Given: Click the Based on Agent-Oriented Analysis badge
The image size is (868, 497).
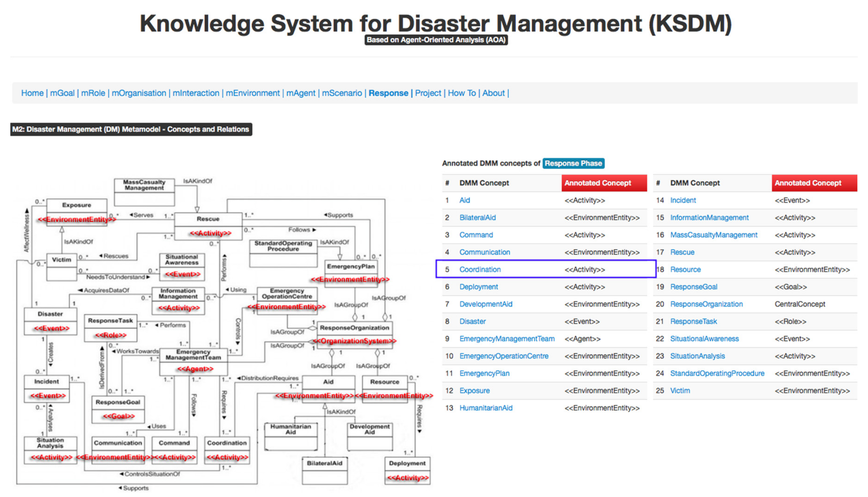Looking at the screenshot, I should pos(436,40).
